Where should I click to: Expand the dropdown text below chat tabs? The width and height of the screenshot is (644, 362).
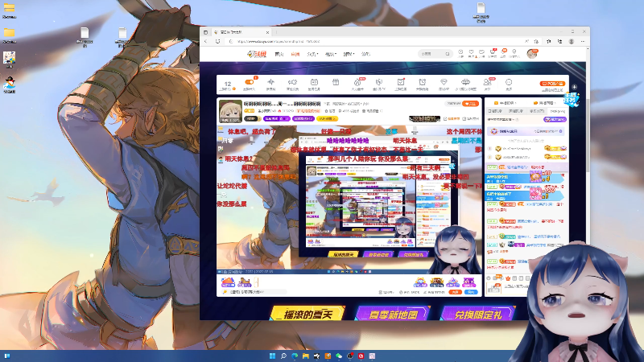(502, 119)
